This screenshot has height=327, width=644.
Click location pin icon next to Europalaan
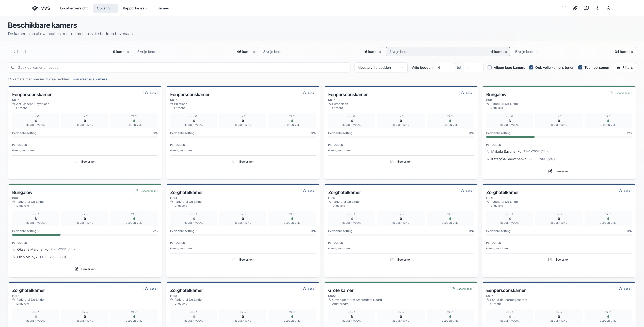coord(330,104)
